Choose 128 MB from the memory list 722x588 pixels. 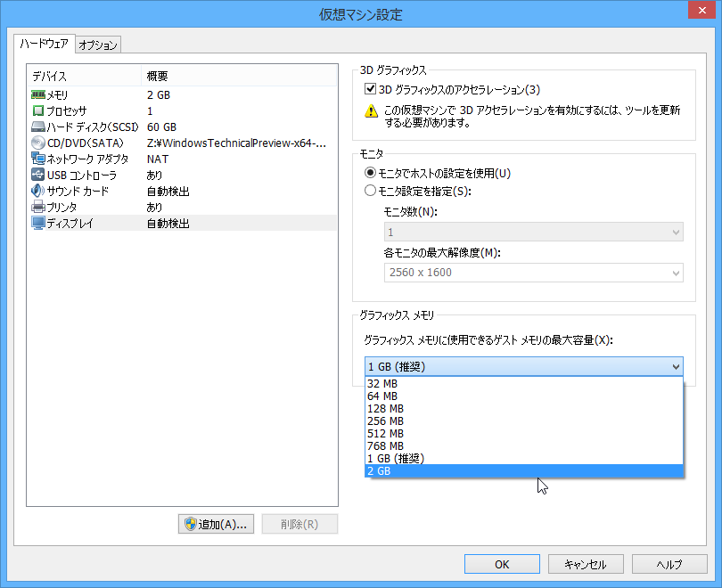pos(523,409)
